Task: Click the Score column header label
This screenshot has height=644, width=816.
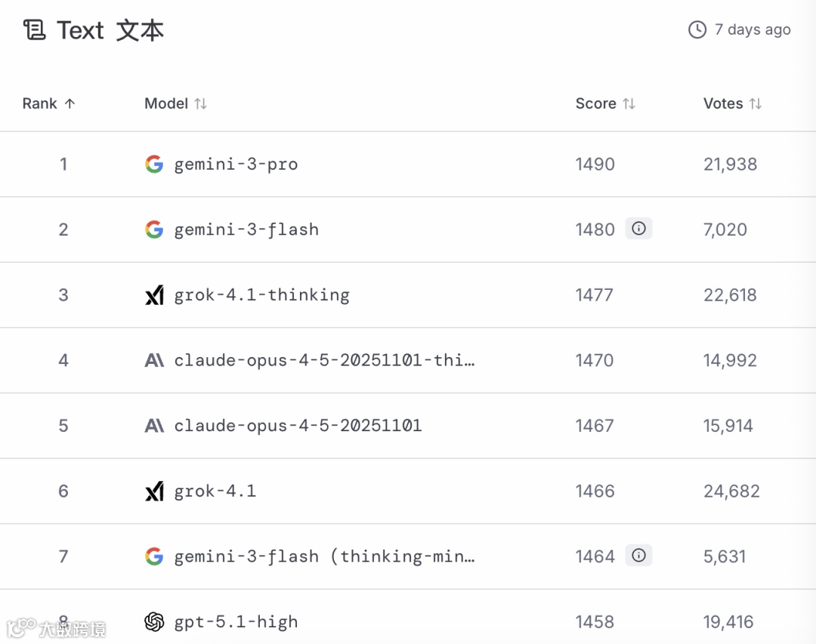Action: [x=595, y=103]
